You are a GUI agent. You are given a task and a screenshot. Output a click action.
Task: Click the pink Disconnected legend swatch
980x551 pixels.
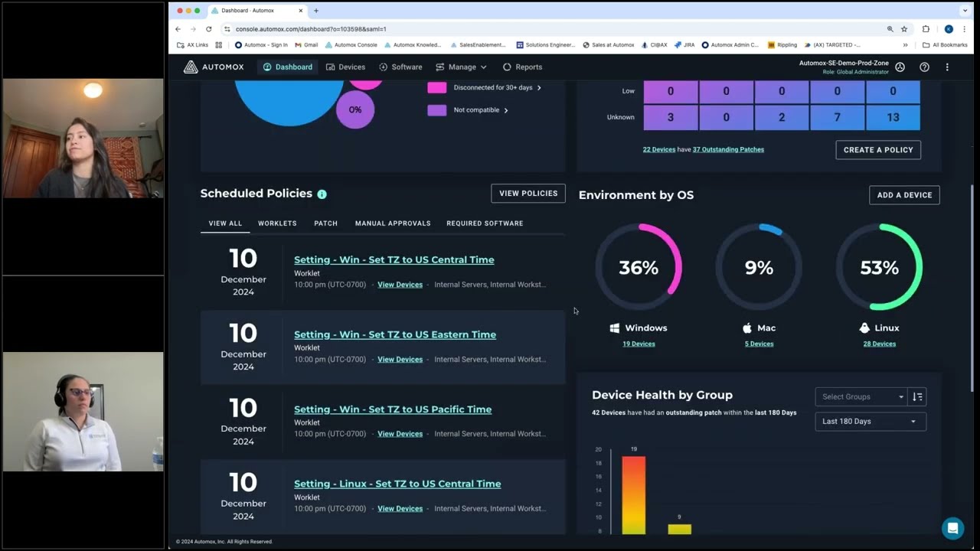[436, 88]
